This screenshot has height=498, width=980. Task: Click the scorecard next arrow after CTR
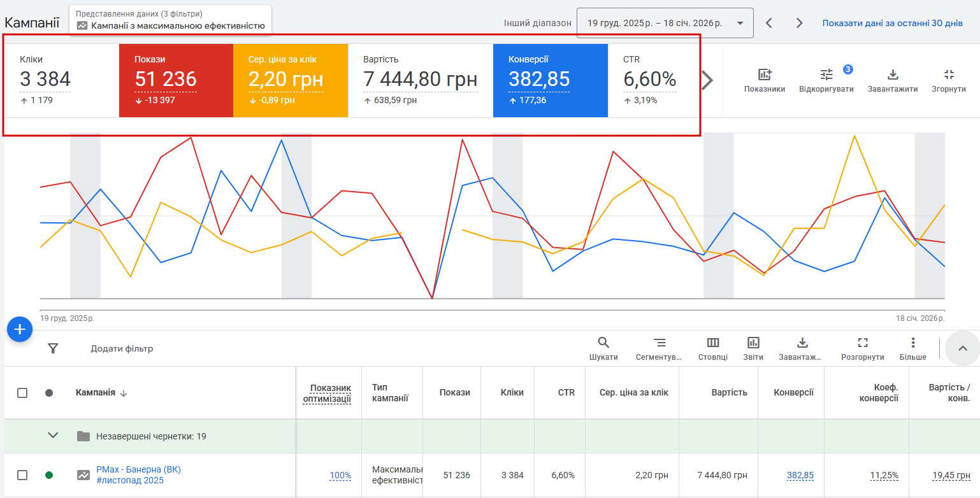point(707,80)
